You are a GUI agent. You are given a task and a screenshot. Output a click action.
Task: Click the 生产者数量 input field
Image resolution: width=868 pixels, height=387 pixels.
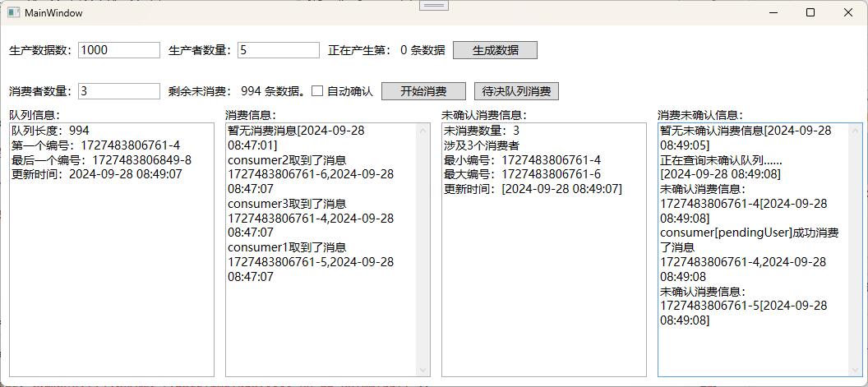coord(278,50)
